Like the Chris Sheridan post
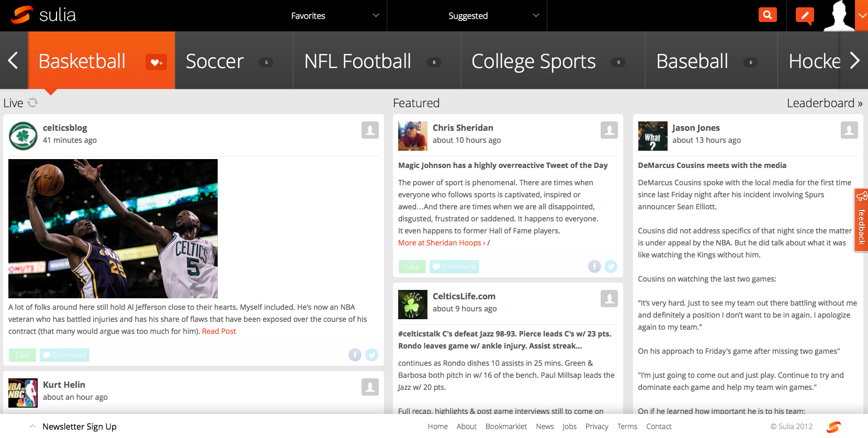 coord(412,267)
